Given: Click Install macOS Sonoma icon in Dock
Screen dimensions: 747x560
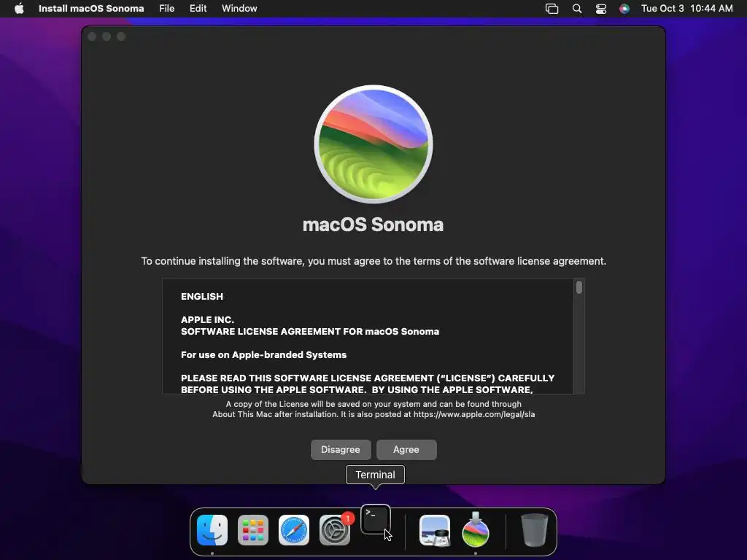Looking at the screenshot, I should [476, 529].
